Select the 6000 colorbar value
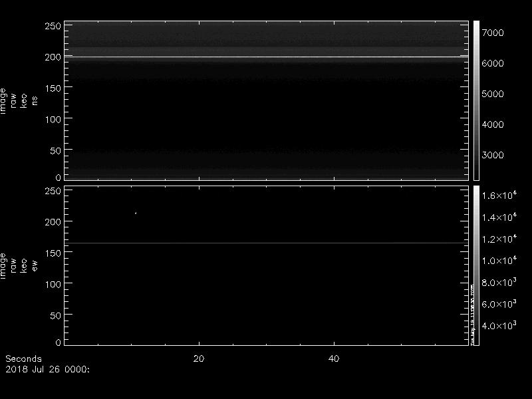This screenshot has width=532, height=399. point(493,63)
